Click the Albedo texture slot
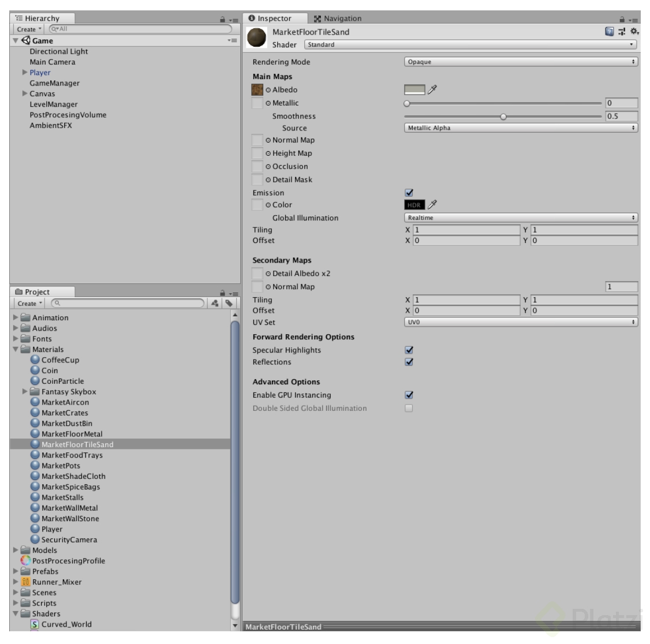The width and height of the screenshot is (650, 644). coord(257,89)
